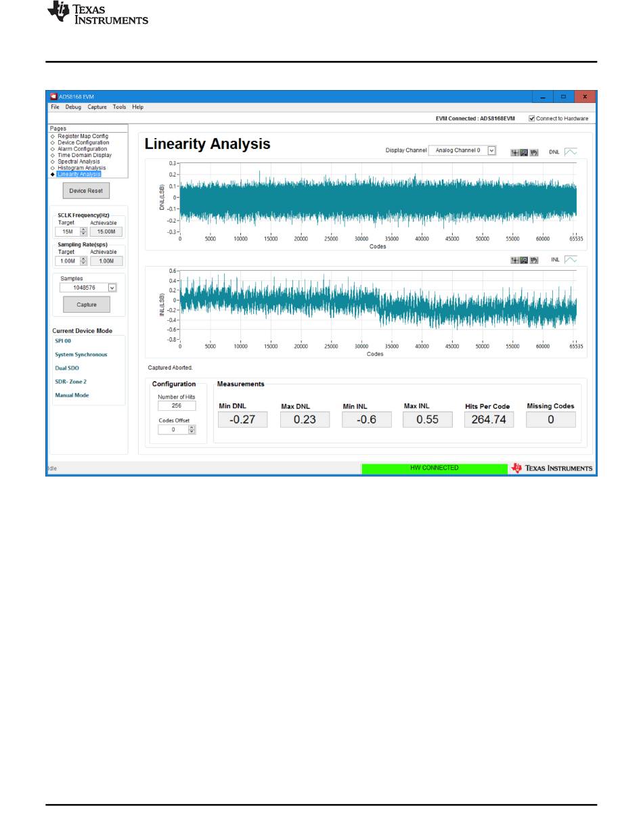Viewport: 643px width, 840px height.
Task: Click the SCLK Frequency Target input field
Action: tap(67, 231)
